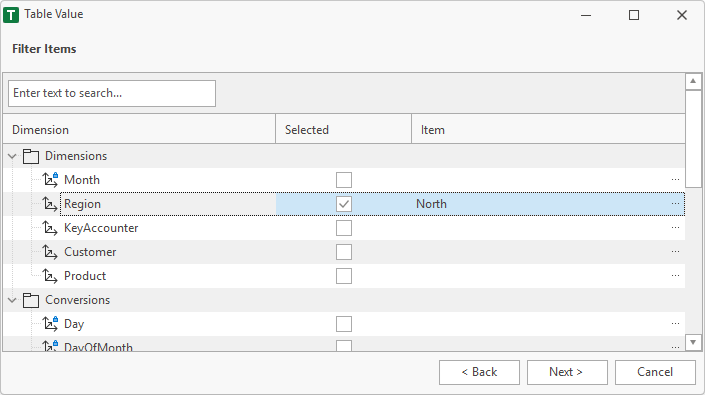Tick the Month selected checkbox

344,180
